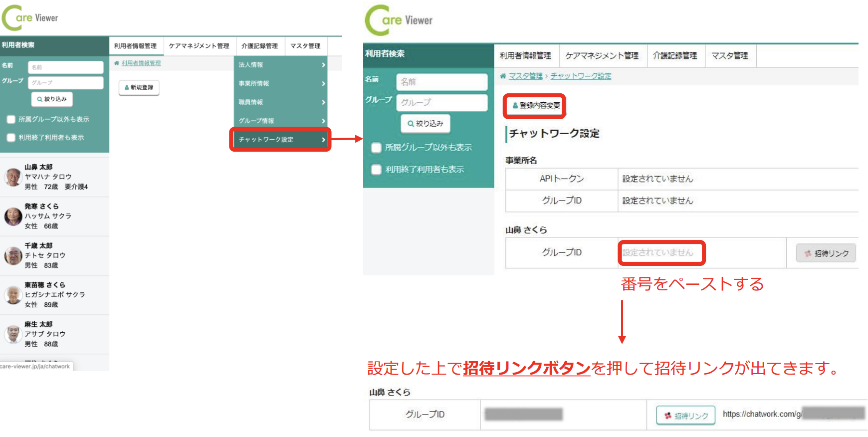Open the マスタ管理 tab on the user-info management screen

click(306, 46)
